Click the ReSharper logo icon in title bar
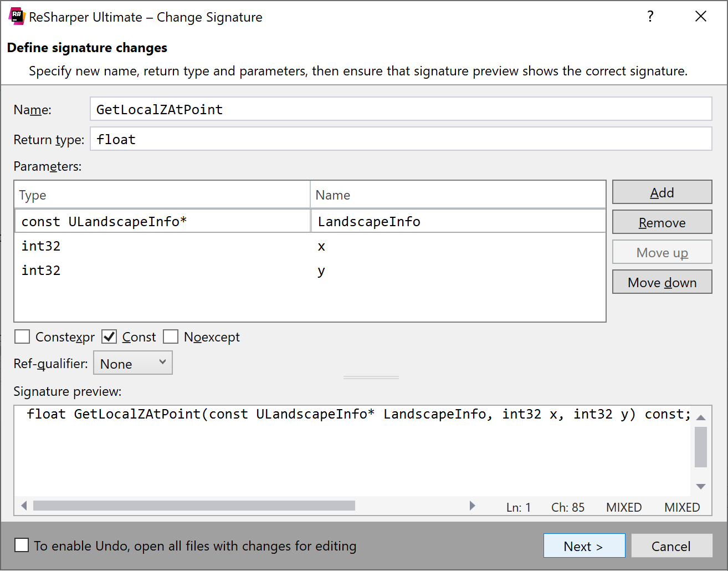 (x=17, y=17)
